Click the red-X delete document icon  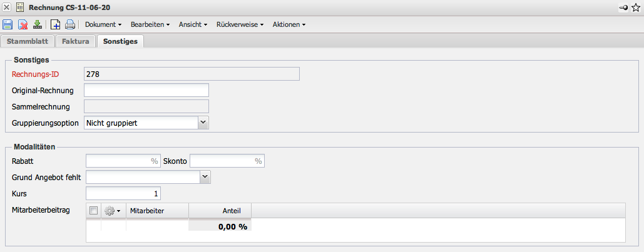(23, 25)
